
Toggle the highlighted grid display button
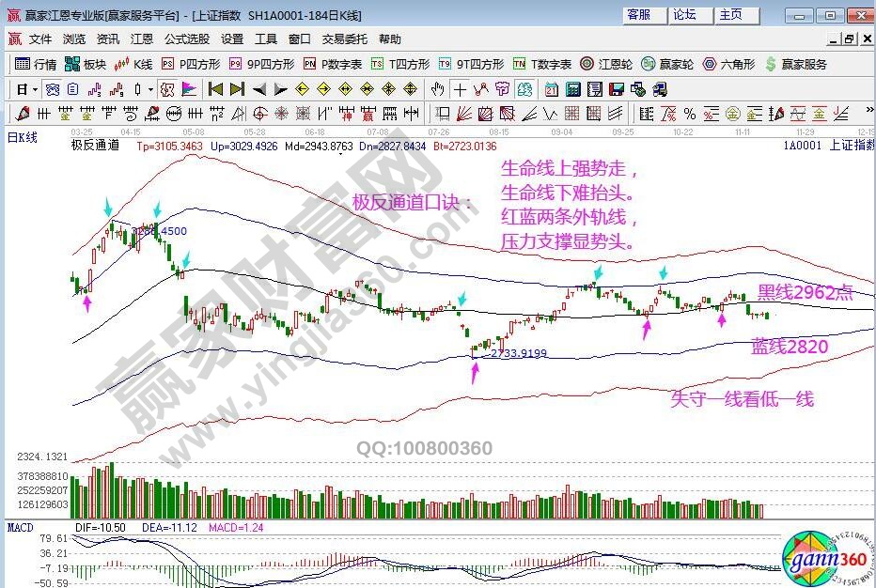53,89
